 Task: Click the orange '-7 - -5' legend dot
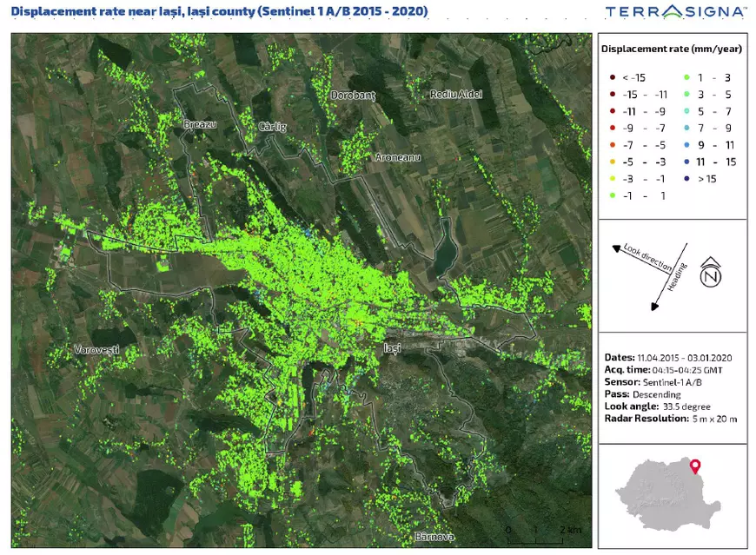coord(613,145)
